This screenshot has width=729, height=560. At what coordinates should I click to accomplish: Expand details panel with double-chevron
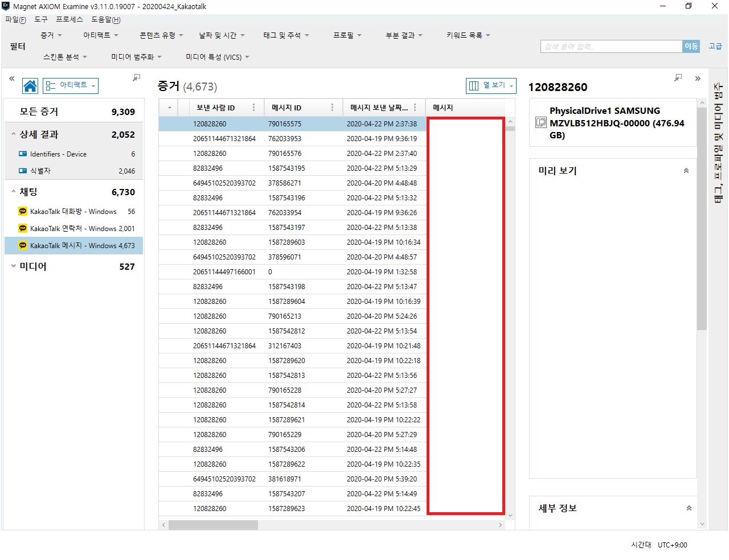[698, 79]
